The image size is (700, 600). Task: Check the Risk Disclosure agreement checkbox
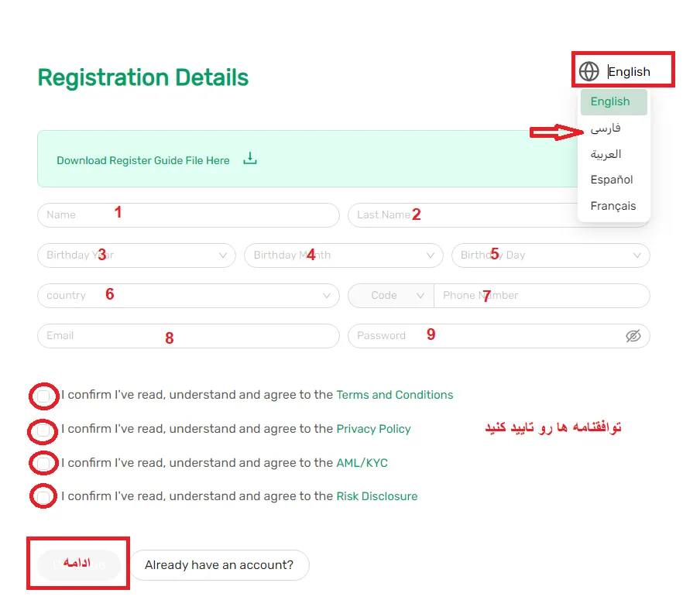[44, 496]
